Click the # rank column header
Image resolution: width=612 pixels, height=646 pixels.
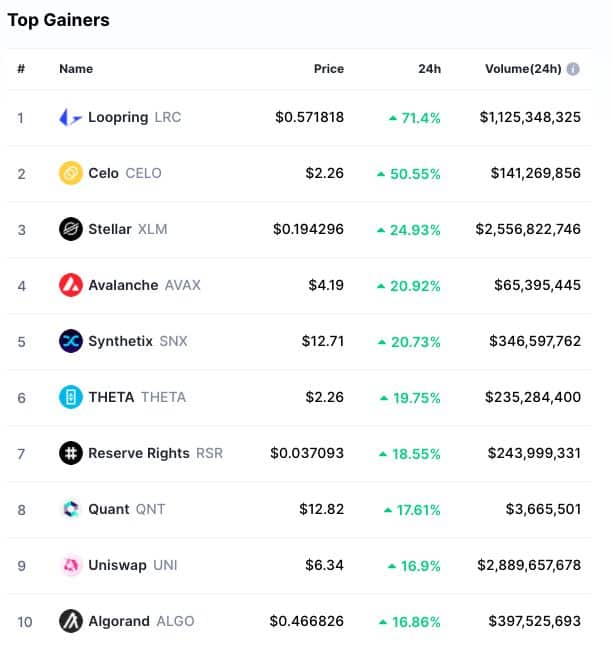[20, 69]
